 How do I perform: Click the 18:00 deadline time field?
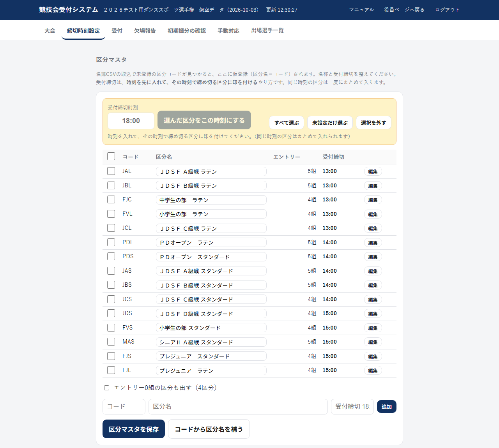pos(131,121)
